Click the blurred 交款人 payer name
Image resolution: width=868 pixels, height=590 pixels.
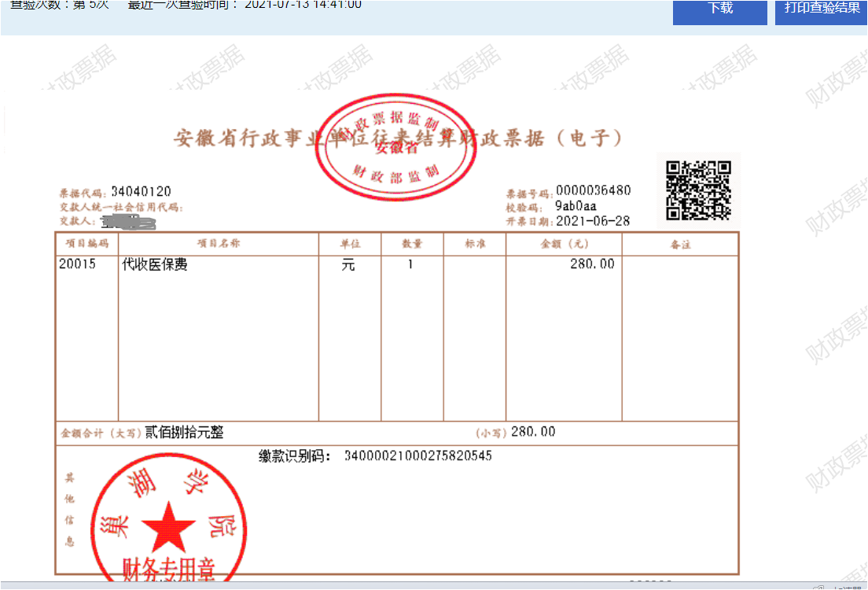click(x=127, y=223)
